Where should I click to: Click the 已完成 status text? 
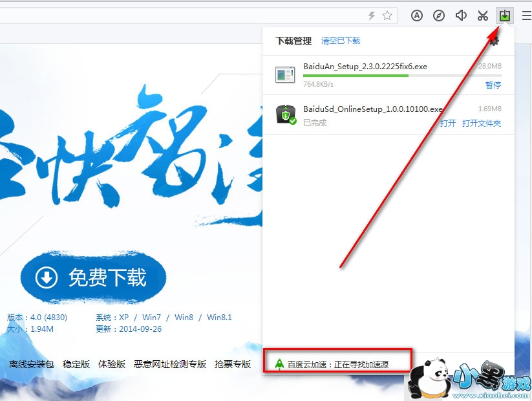pos(315,123)
